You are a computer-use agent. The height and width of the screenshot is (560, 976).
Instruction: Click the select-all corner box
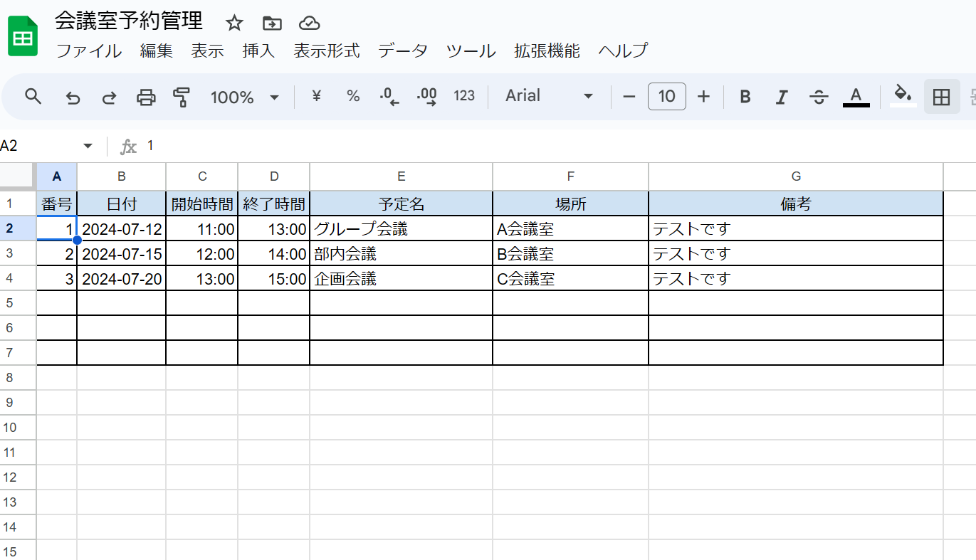click(x=18, y=176)
